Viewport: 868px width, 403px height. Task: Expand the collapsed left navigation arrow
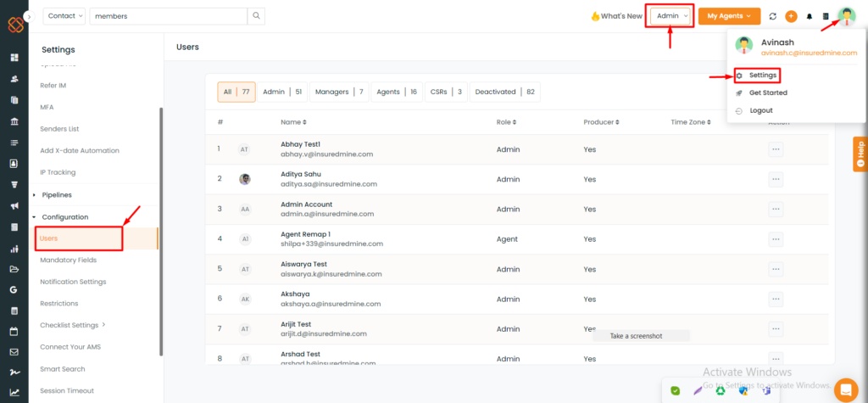coord(30,17)
